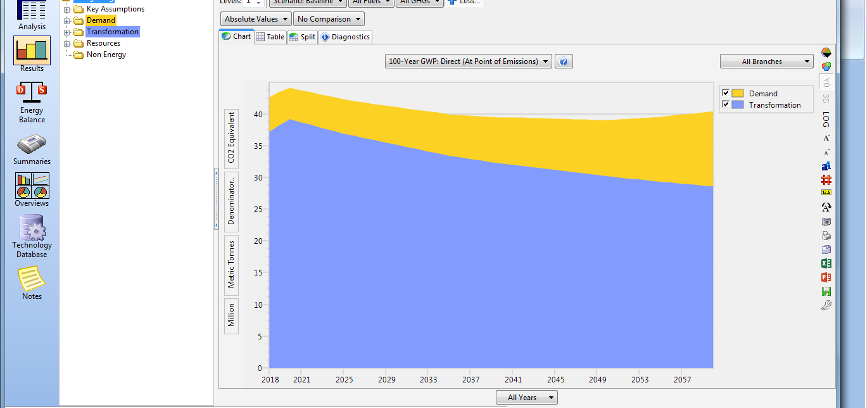The height and width of the screenshot is (408, 866).
Task: Increase the chart font size
Action: click(x=826, y=138)
